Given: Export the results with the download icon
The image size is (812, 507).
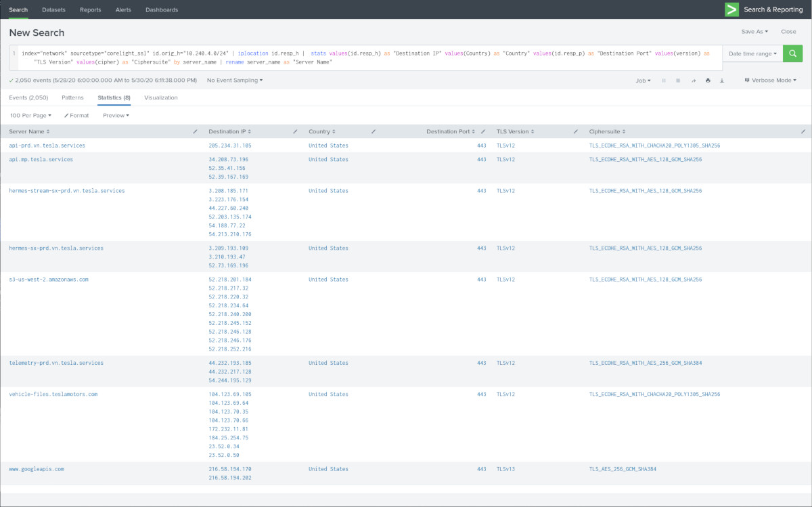Looking at the screenshot, I should (722, 81).
